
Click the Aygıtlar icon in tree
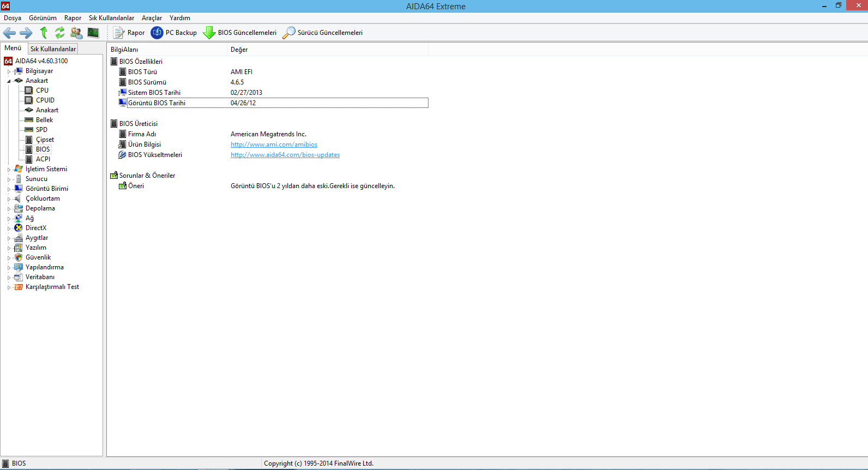19,238
